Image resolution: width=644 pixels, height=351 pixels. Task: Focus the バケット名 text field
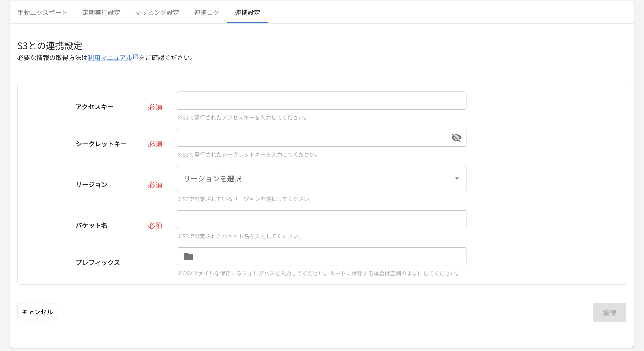(321, 219)
